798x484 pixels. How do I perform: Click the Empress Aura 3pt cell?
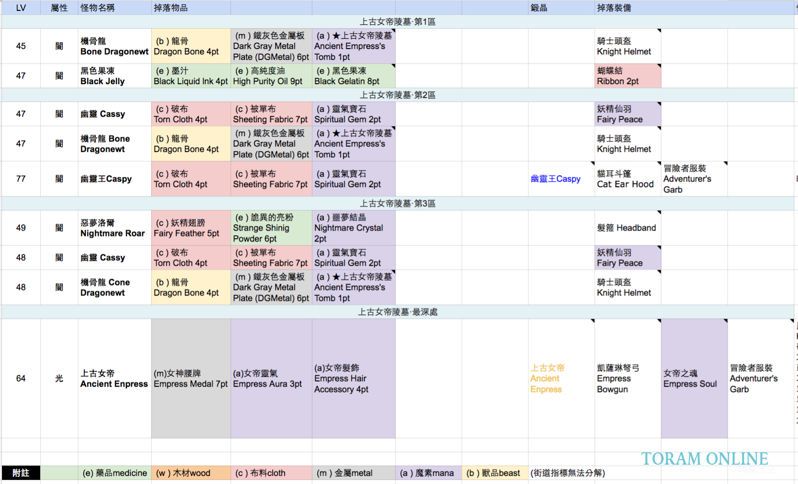coord(271,379)
